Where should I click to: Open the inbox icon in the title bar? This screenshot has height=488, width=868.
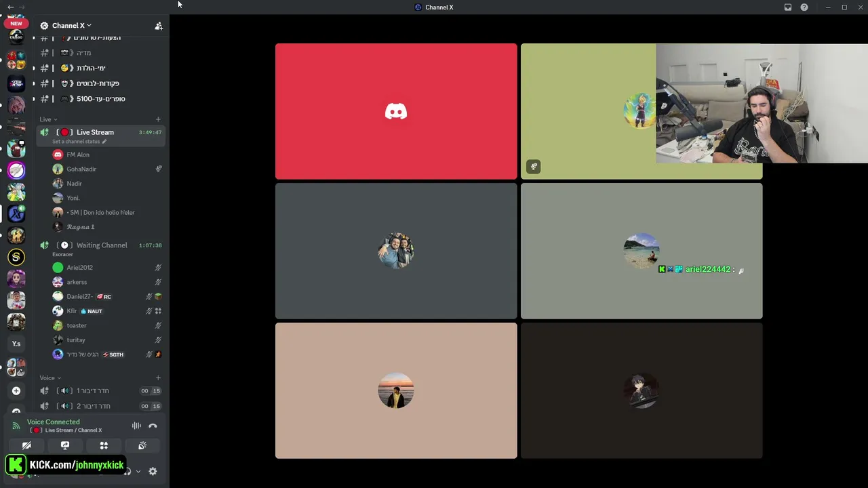click(x=788, y=7)
